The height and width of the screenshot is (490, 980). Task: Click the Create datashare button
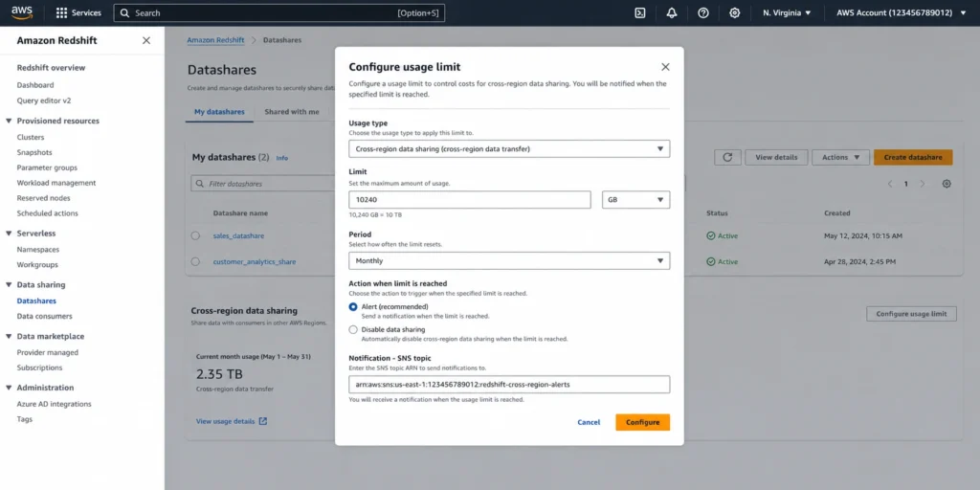coord(913,158)
